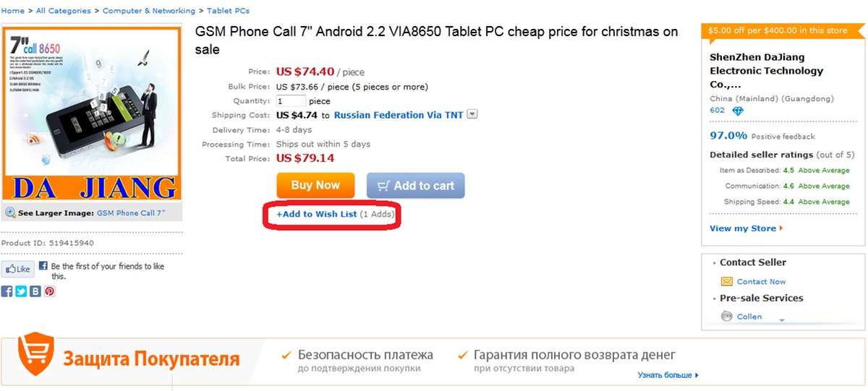Screen dimensions: 868x391
Task: Open the Computer & Networking breadcrumb
Action: [x=149, y=11]
